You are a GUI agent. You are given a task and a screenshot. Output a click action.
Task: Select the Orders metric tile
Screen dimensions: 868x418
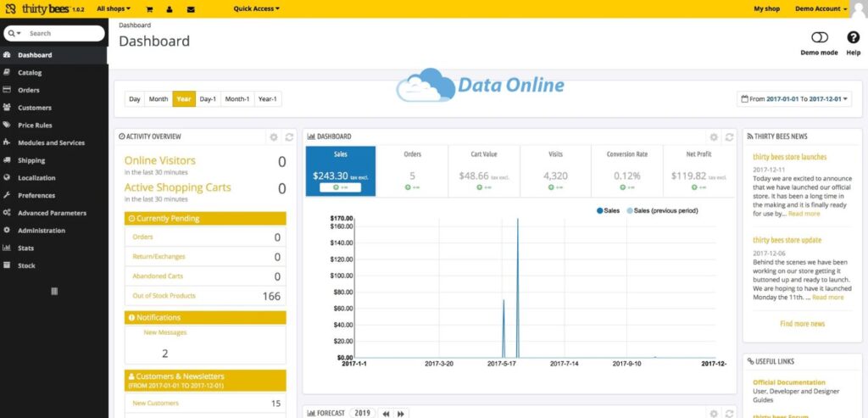412,171
